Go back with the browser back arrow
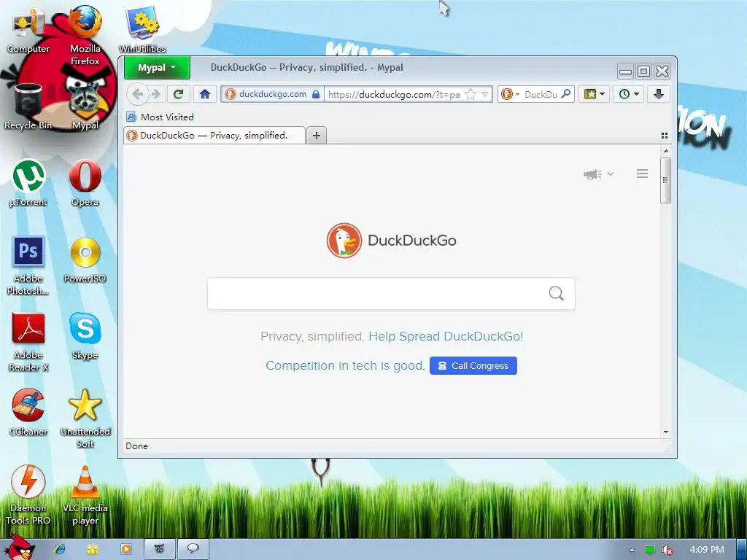 click(x=137, y=94)
